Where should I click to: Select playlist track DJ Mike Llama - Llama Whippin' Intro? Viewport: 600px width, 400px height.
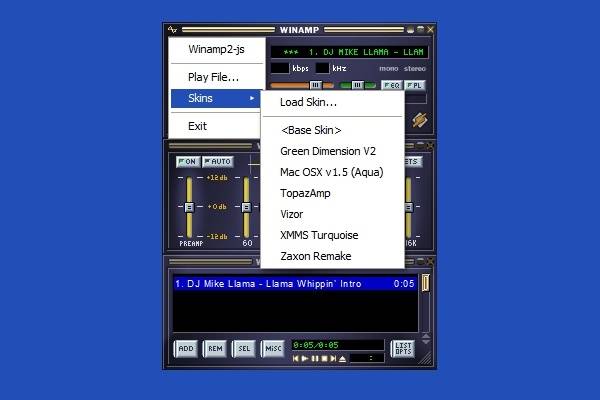[x=295, y=284]
